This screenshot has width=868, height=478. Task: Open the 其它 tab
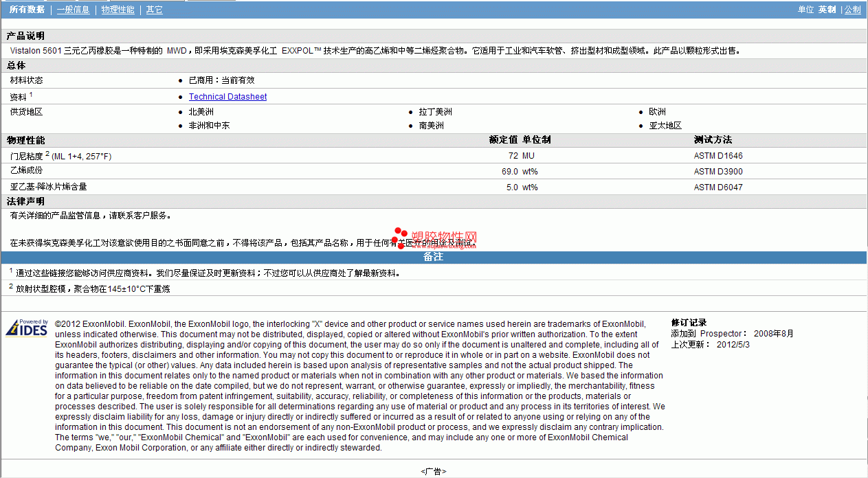point(155,10)
